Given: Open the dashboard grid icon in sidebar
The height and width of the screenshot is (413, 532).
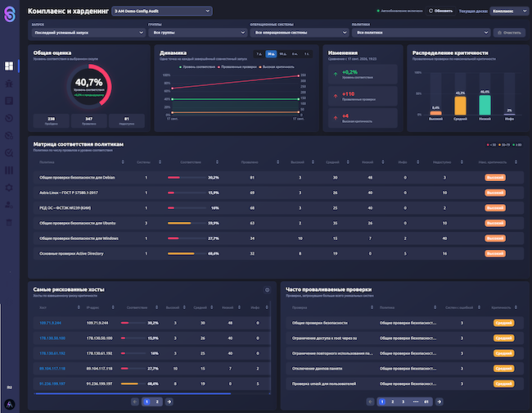Looking at the screenshot, I should pyautogui.click(x=9, y=66).
